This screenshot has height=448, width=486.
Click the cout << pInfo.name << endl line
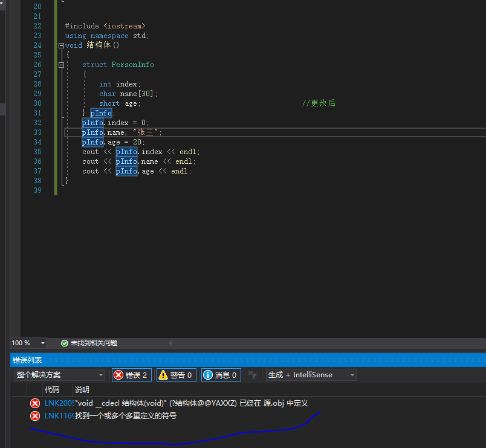(139, 161)
